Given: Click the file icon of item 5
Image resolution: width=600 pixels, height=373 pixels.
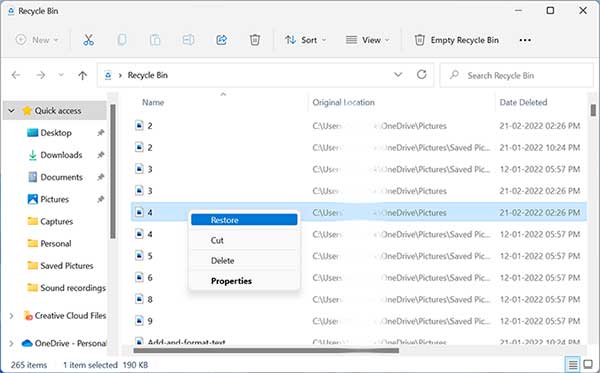Looking at the screenshot, I should click(139, 256).
